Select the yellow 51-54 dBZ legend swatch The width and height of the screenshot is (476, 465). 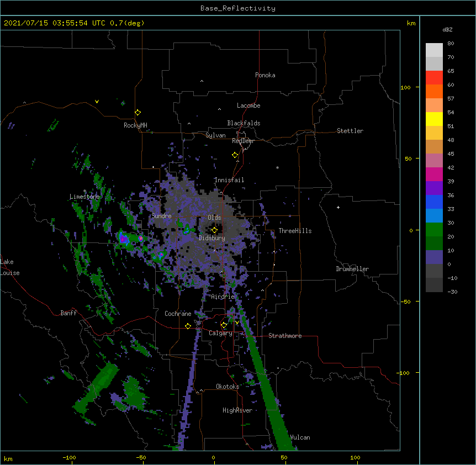click(434, 119)
